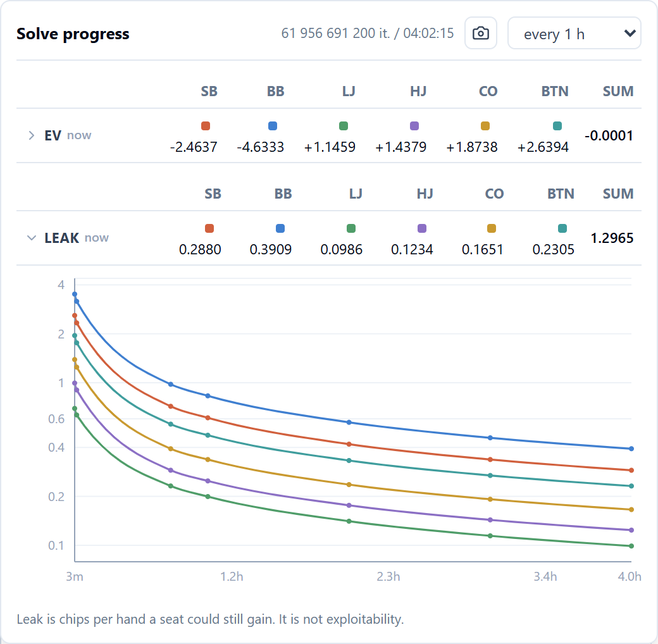
Task: Click the SB red swatch in LEAK row
Action: tap(209, 228)
